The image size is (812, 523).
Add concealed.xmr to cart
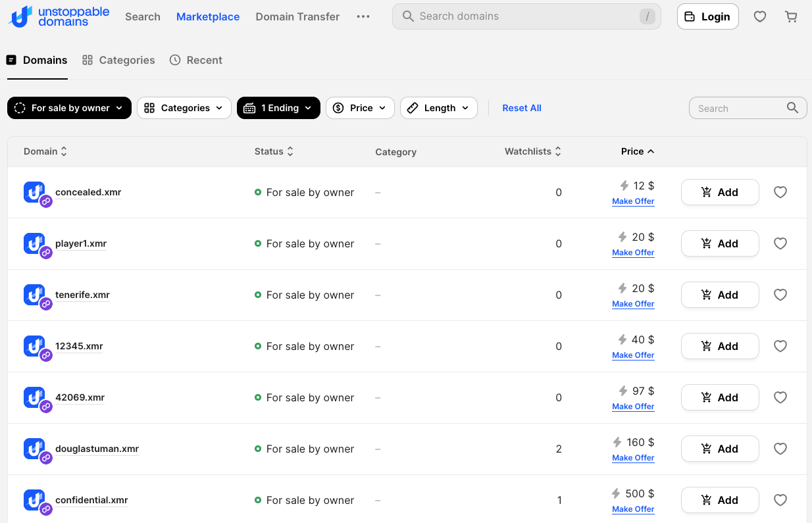pos(720,192)
